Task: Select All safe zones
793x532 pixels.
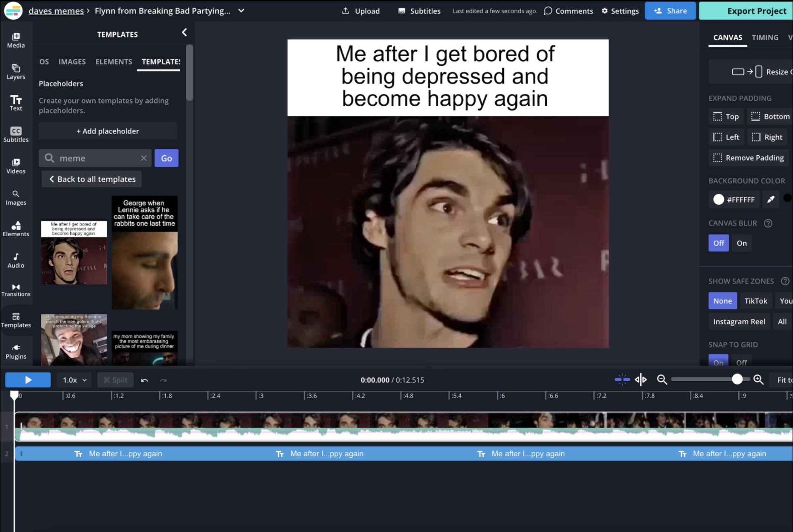Action: (782, 321)
